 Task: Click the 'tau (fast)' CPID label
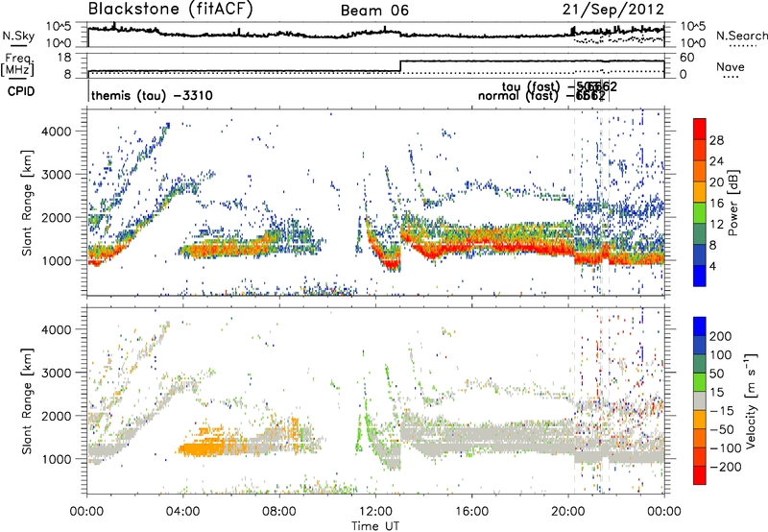pos(531,87)
